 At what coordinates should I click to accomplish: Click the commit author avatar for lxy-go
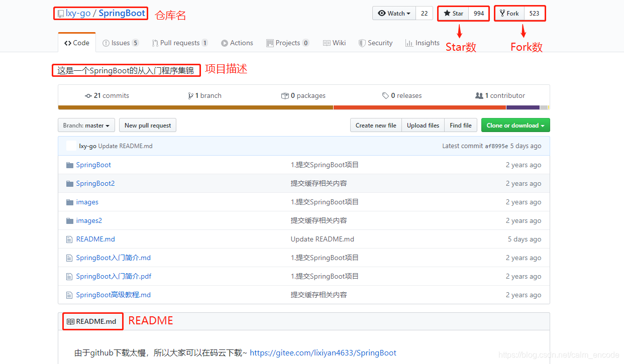pos(71,146)
